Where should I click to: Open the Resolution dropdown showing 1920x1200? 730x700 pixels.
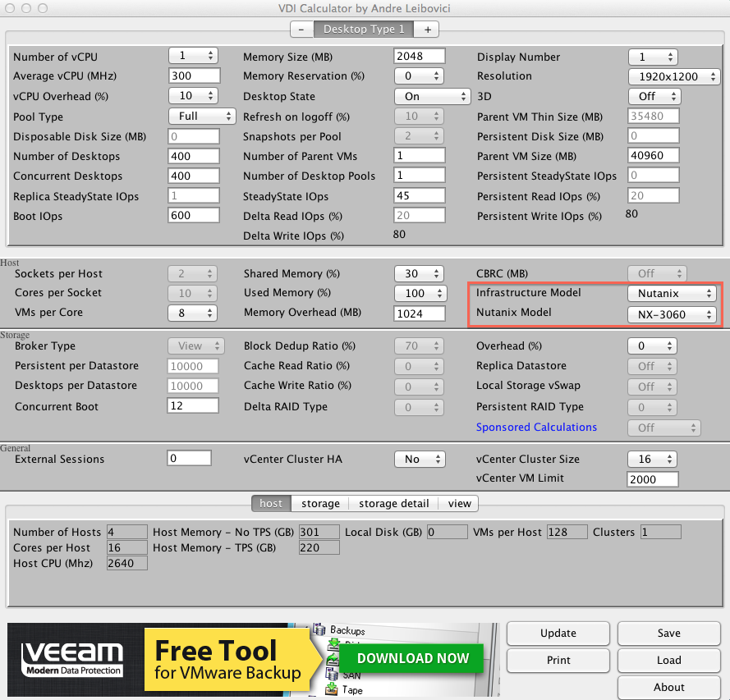tap(674, 77)
